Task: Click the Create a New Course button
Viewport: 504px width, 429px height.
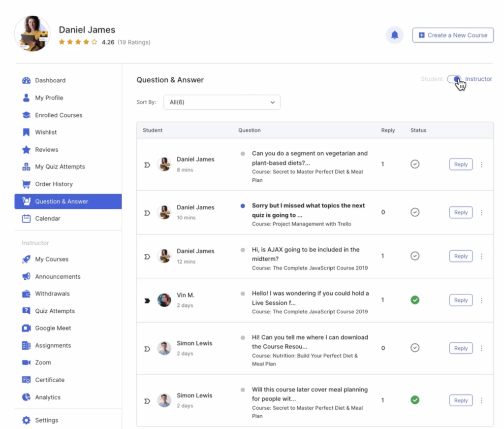Action: tap(453, 35)
